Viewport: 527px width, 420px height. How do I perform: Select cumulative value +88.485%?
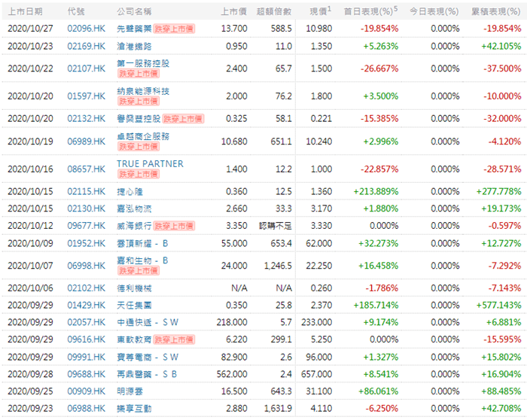[x=501, y=391]
